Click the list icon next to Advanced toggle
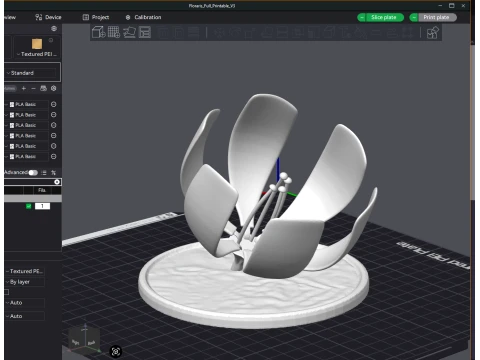Screen dimensions: 480x360 (44, 173)
